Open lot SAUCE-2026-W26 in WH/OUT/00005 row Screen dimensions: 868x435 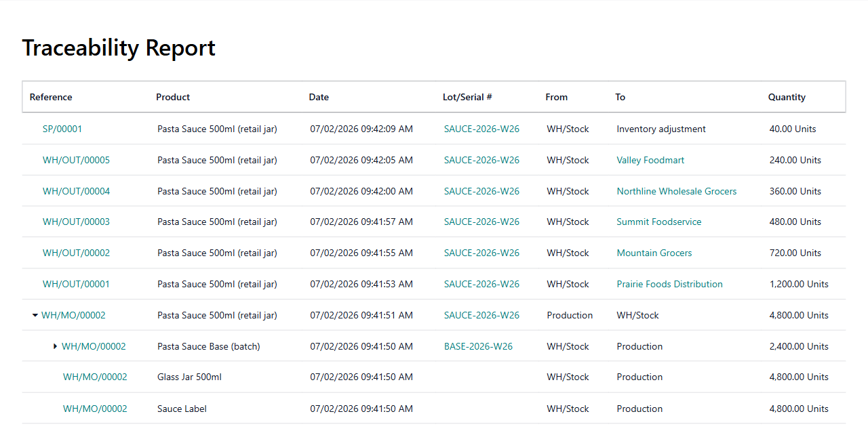(481, 160)
